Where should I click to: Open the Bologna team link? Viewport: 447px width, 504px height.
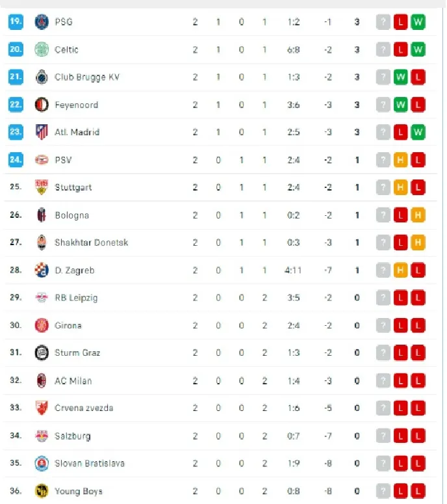(71, 215)
